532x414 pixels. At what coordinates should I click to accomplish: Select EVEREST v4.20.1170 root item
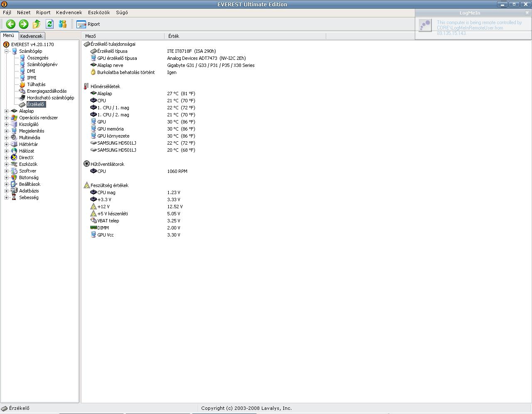32,44
